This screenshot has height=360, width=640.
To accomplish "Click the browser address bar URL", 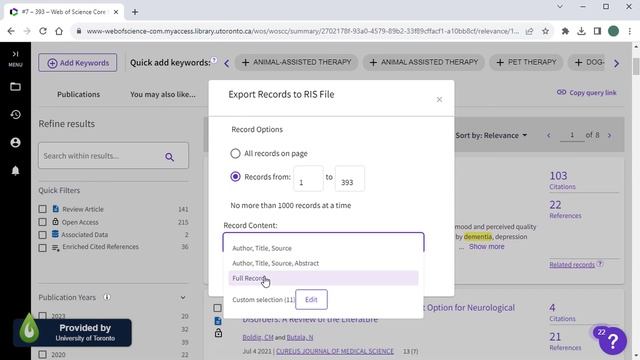I will [x=302, y=31].
